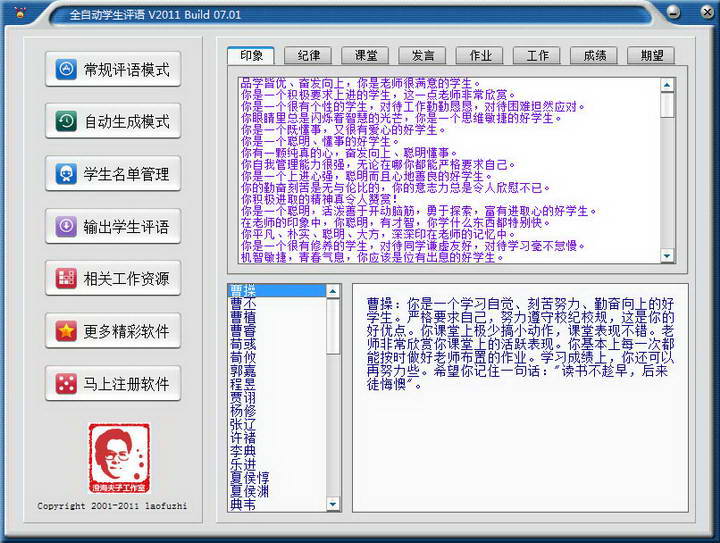Click the student face icon on 学生名单管理
Image resolution: width=720 pixels, height=543 pixels.
click(x=66, y=174)
